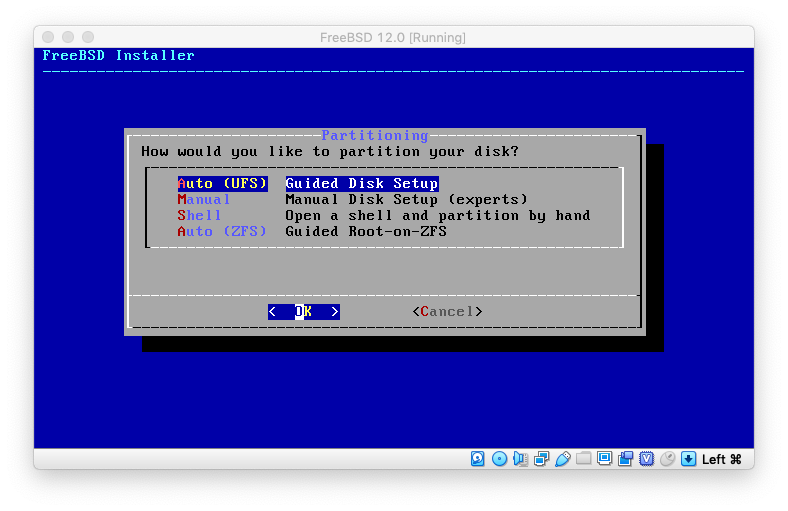The width and height of the screenshot is (788, 511).
Task: Open the shared folders icon
Action: (x=583, y=459)
